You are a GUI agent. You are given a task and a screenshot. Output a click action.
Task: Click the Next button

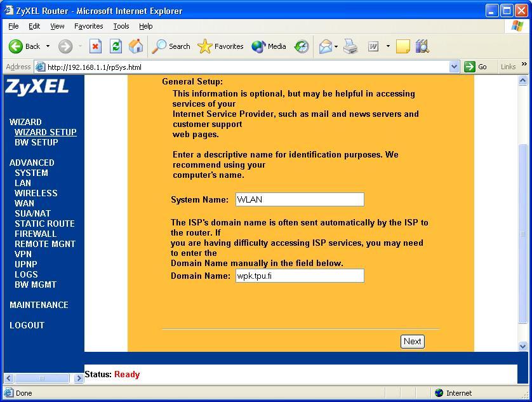[x=412, y=341]
